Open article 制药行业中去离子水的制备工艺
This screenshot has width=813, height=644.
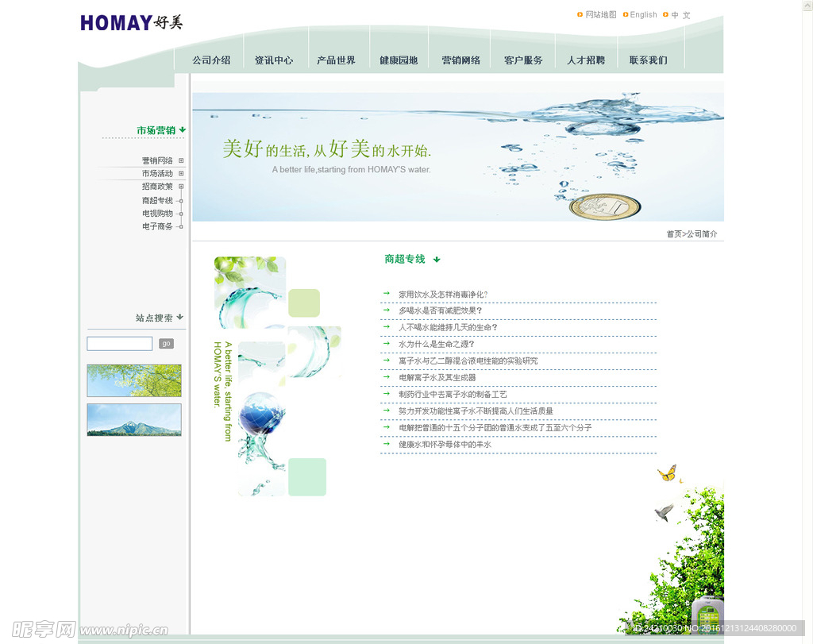click(453, 394)
